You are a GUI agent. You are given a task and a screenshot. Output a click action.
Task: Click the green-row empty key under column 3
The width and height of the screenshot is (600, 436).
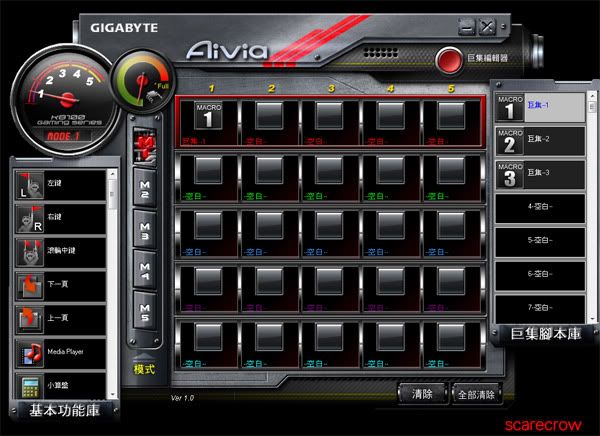(329, 170)
